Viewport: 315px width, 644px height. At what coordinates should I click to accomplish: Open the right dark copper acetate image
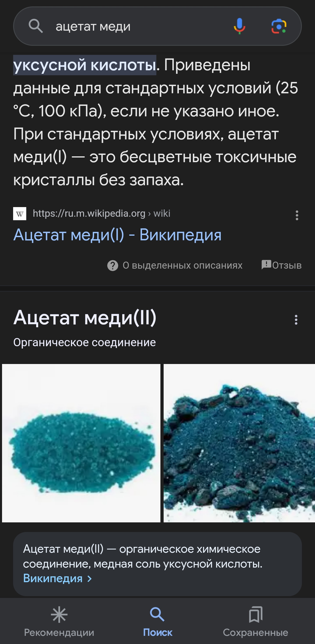[x=239, y=443]
